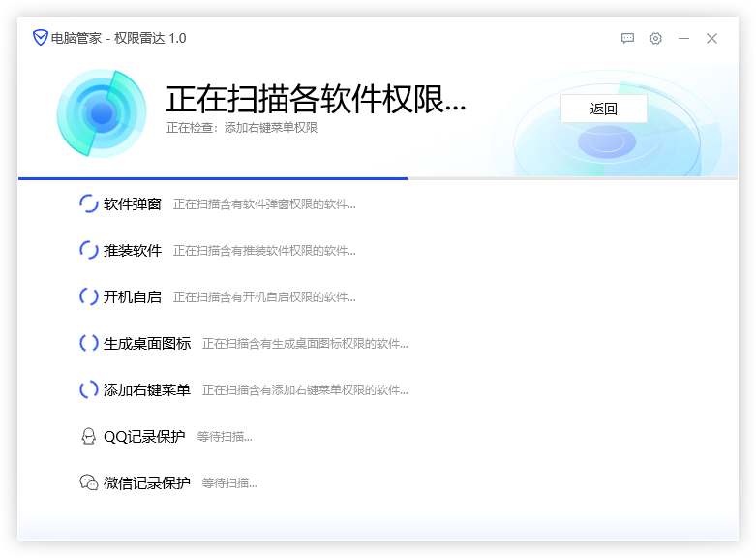Viewport: 756px width, 558px height.
Task: Click the QQ penguin icon
Action: [89, 436]
